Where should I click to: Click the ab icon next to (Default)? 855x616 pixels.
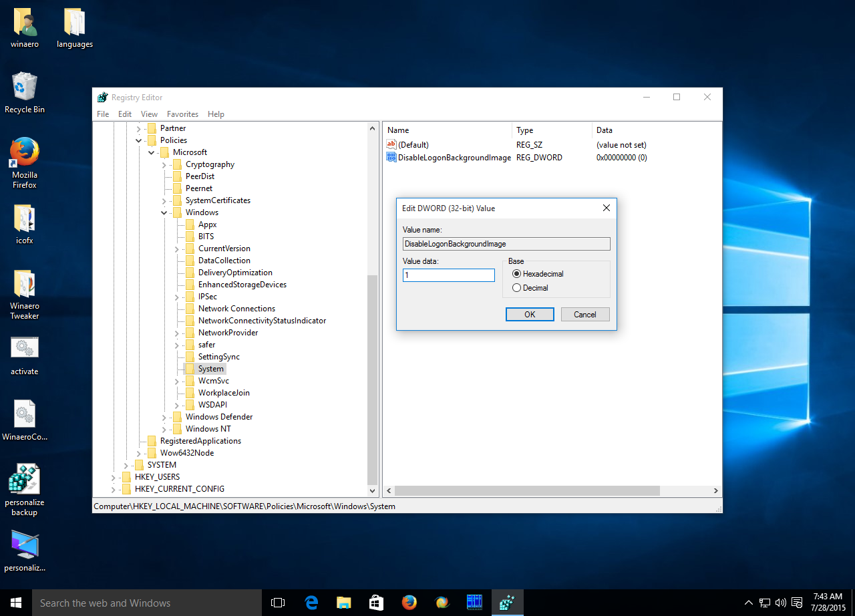pos(391,144)
